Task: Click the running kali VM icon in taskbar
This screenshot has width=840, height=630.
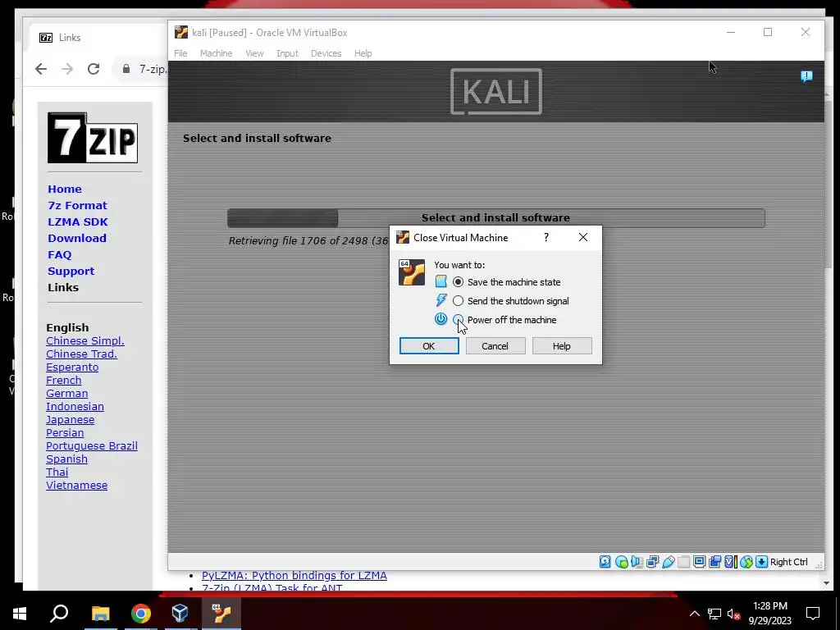Action: [221, 614]
